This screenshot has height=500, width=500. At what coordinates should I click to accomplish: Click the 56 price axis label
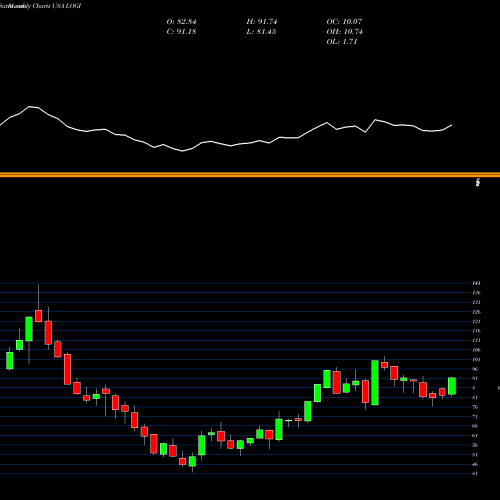tap(475, 445)
